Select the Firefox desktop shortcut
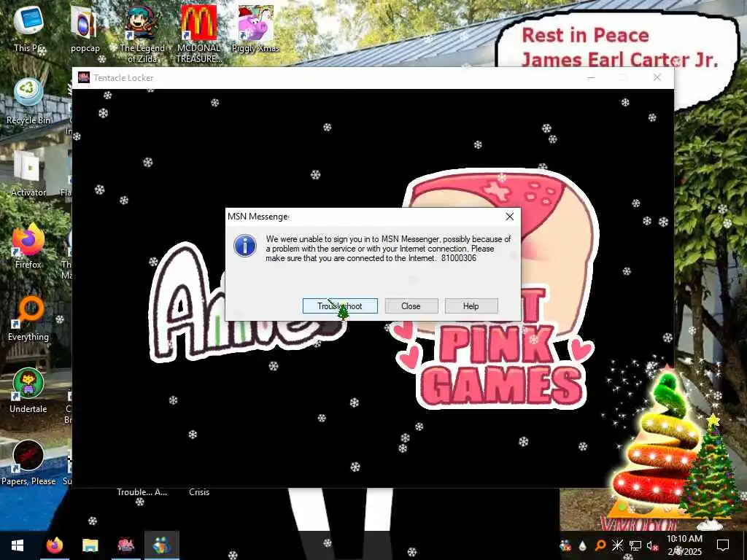This screenshot has height=560, width=747. click(28, 246)
